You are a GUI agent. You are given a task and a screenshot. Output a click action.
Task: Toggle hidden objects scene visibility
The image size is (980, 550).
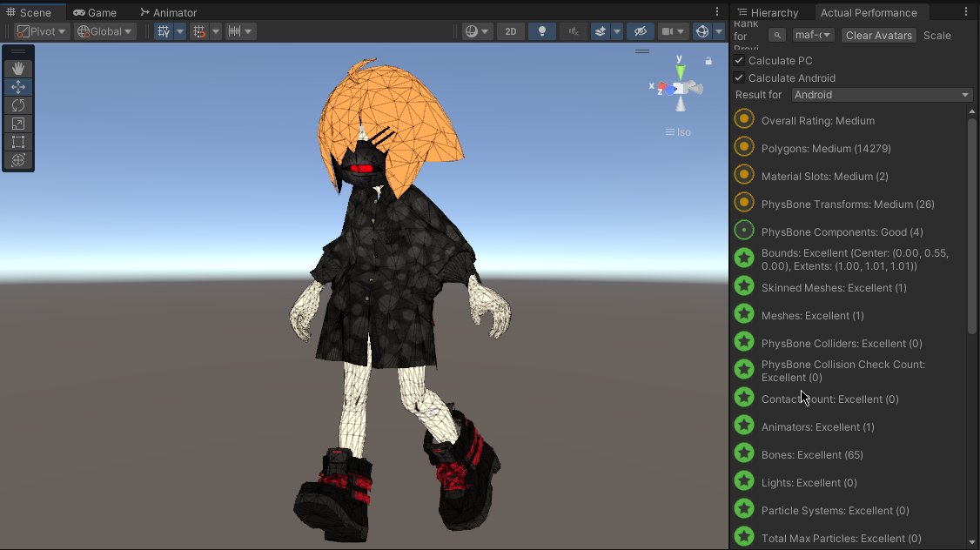click(640, 31)
